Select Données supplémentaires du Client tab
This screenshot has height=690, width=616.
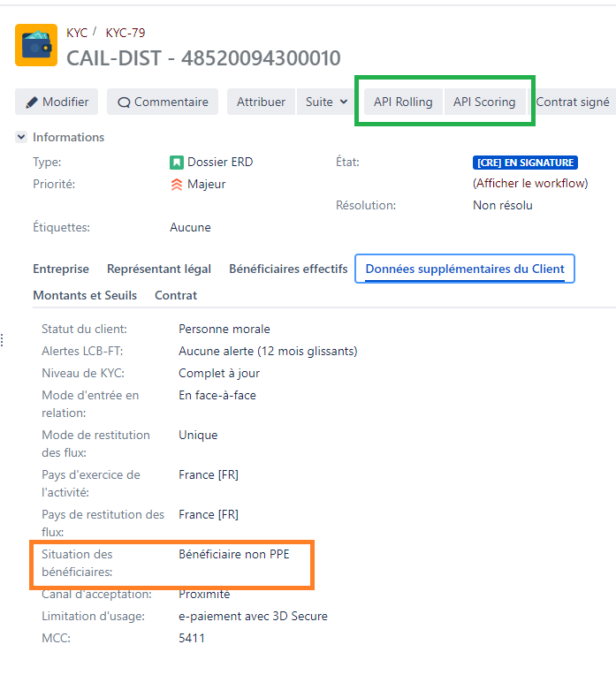465,269
